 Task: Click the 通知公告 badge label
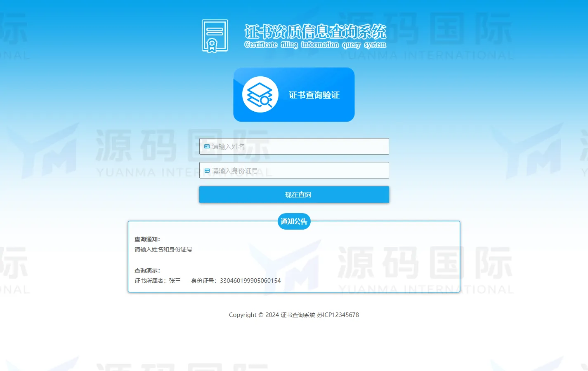(x=294, y=221)
